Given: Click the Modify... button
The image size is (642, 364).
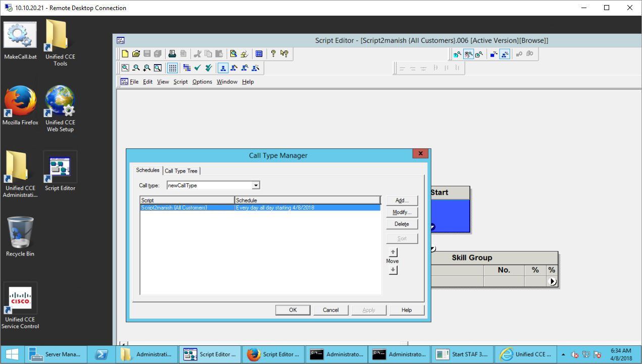Looking at the screenshot, I should point(402,212).
